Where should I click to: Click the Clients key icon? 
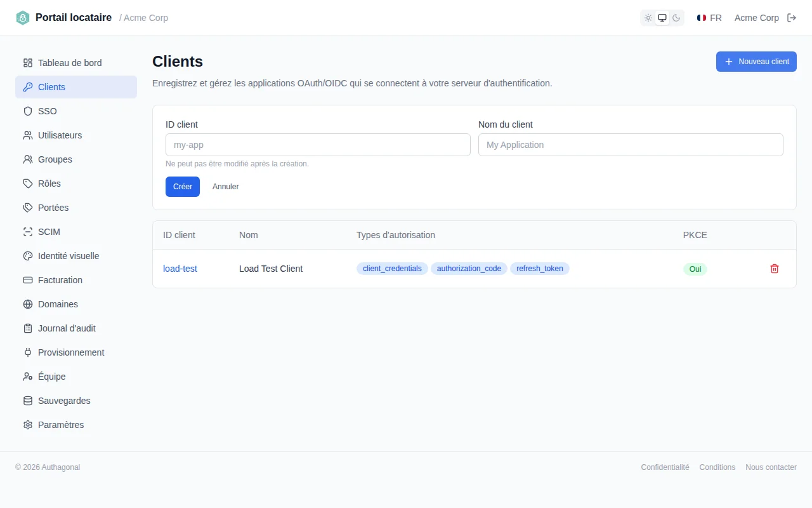click(x=28, y=87)
